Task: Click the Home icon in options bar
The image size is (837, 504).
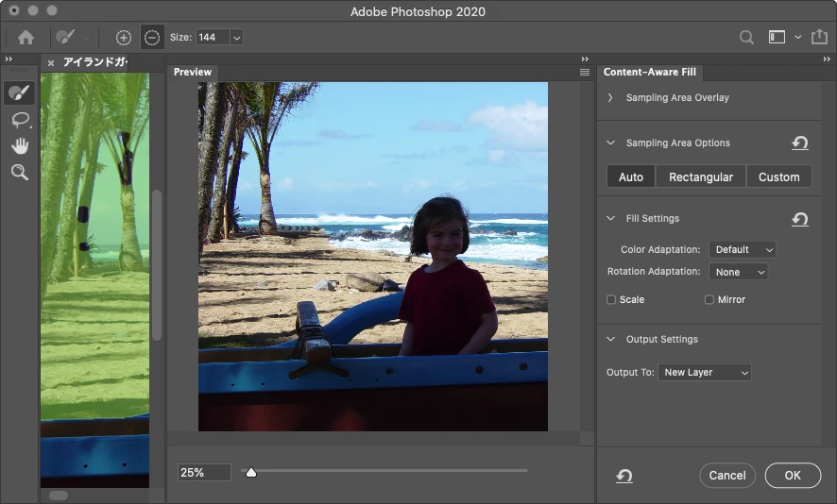Action: tap(26, 38)
